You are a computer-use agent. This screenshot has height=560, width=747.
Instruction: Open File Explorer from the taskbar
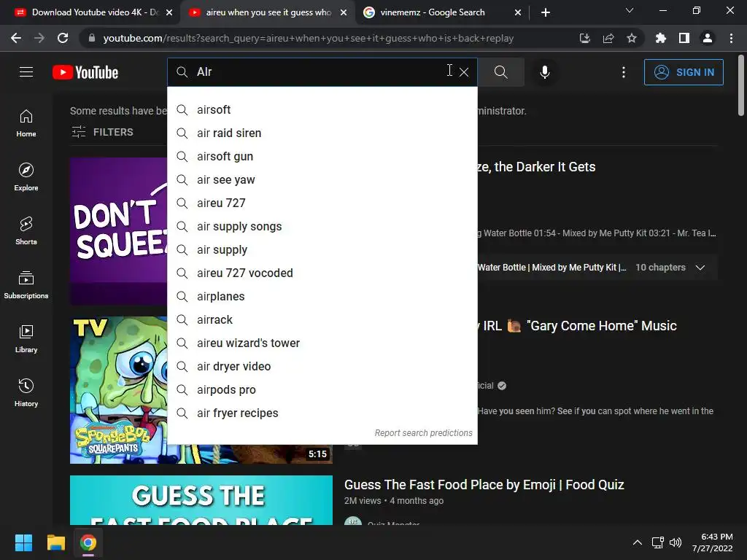pyautogui.click(x=55, y=542)
